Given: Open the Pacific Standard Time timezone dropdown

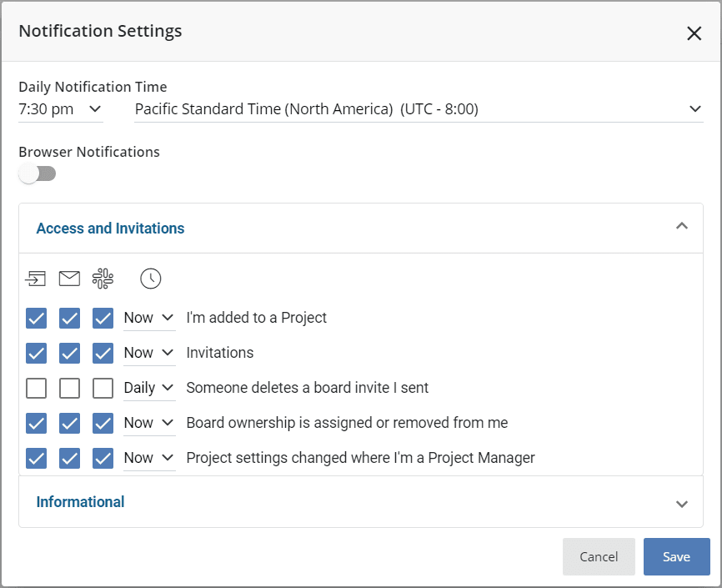Looking at the screenshot, I should coord(417,108).
